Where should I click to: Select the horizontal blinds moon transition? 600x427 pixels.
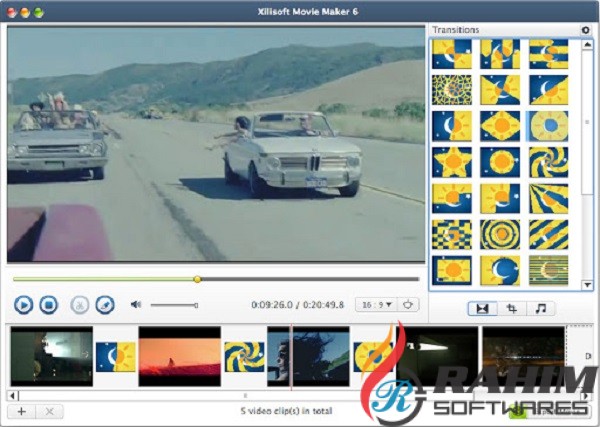(548, 271)
